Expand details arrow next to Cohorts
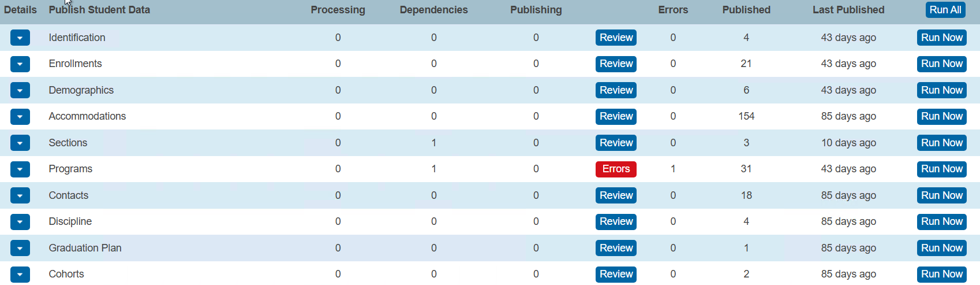The height and width of the screenshot is (285, 980). click(20, 274)
